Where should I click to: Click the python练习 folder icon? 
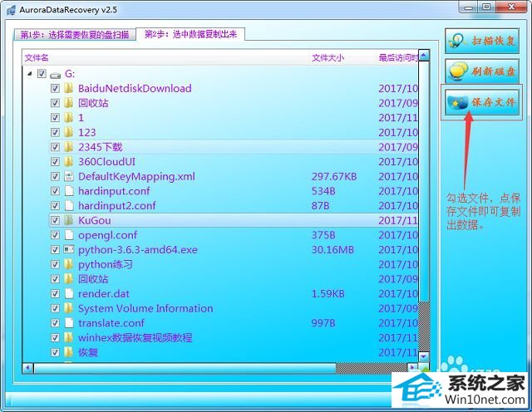pos(68,264)
